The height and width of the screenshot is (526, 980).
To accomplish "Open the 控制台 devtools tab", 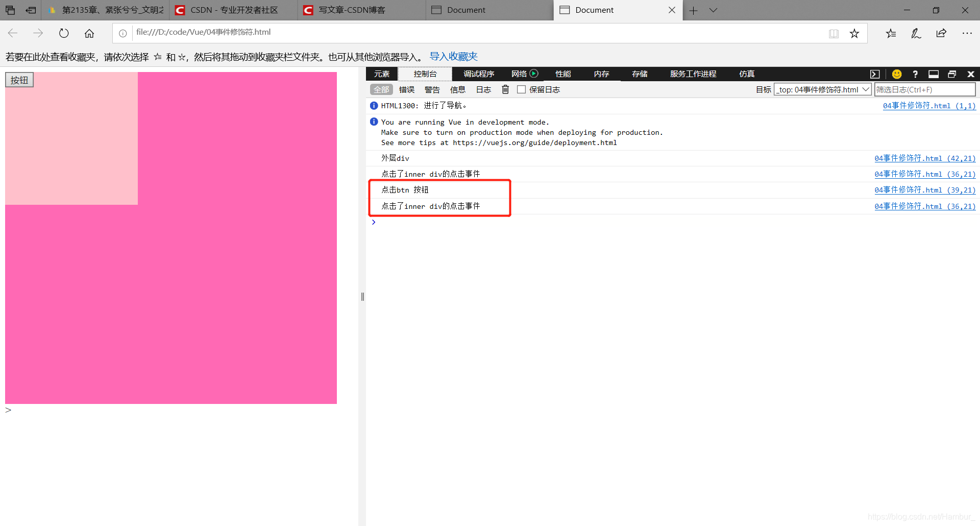I will click(x=425, y=74).
